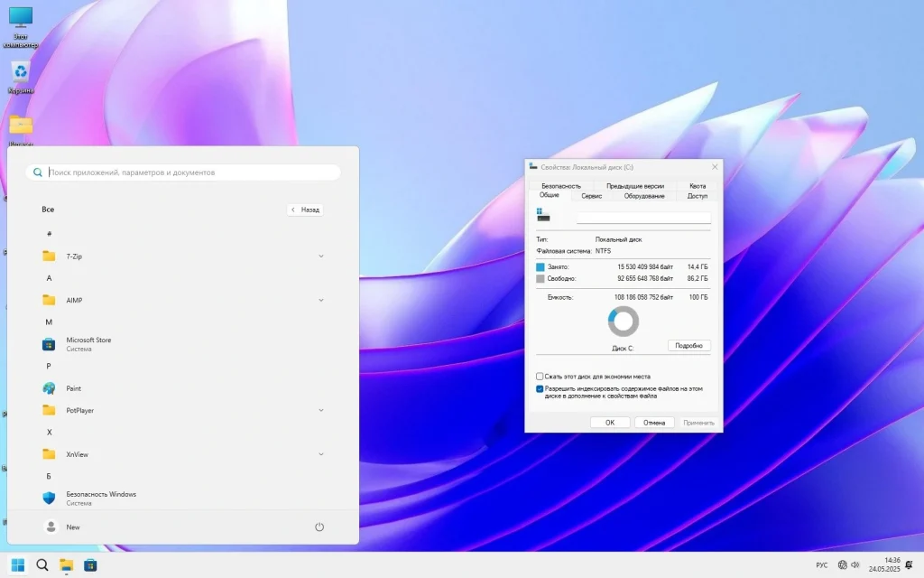Switch to the Сервис tab
The width and height of the screenshot is (924, 578).
point(591,195)
